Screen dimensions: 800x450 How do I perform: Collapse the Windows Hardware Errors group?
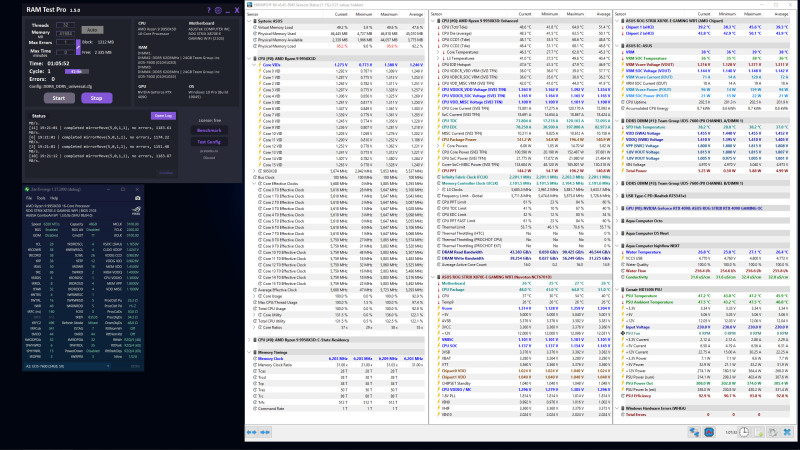click(617, 408)
